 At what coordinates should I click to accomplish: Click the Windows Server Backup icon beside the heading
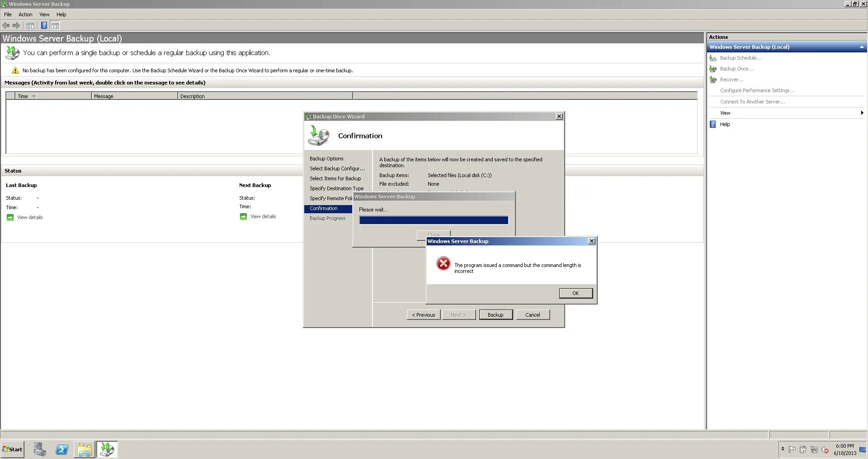[x=12, y=53]
